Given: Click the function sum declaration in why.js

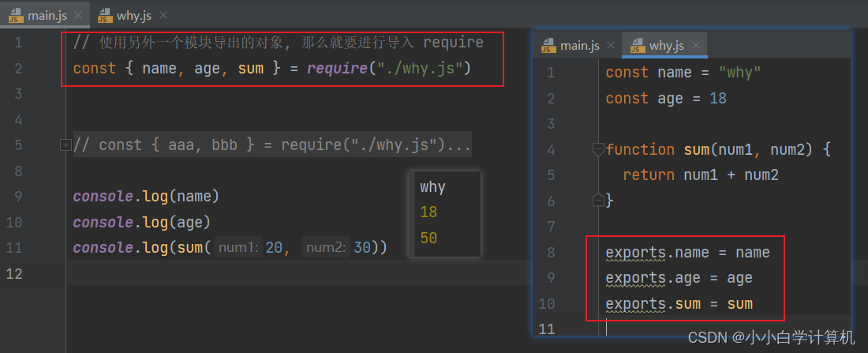Looking at the screenshot, I should pos(718,149).
